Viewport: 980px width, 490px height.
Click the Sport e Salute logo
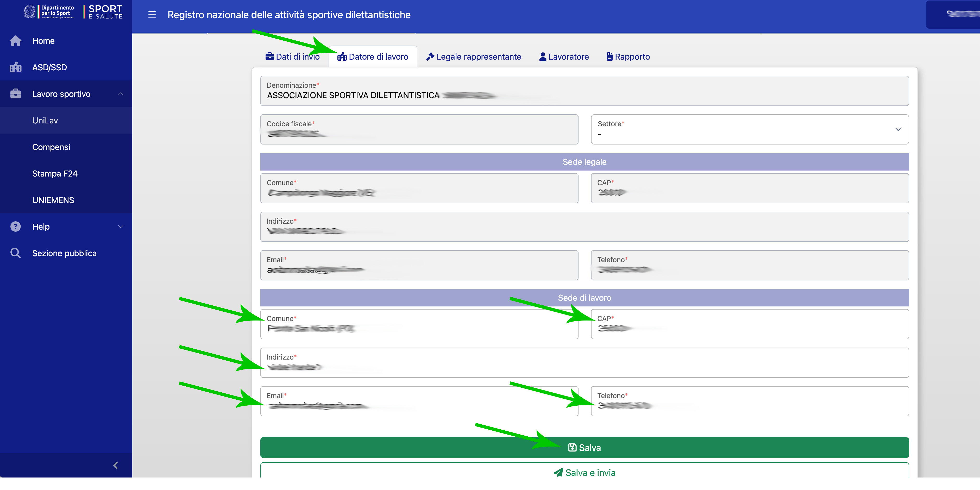pos(105,12)
